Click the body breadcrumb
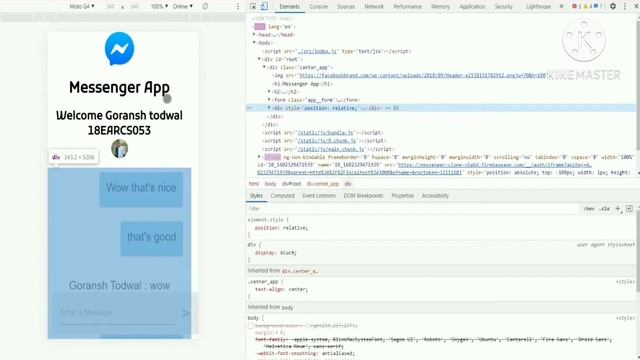The width and height of the screenshot is (640, 360). point(270,184)
